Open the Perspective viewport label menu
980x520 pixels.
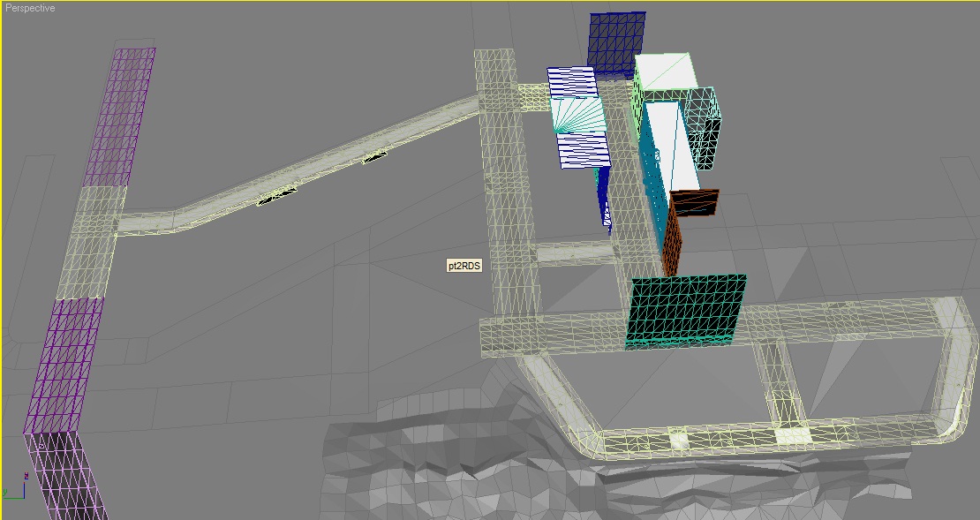[x=30, y=8]
